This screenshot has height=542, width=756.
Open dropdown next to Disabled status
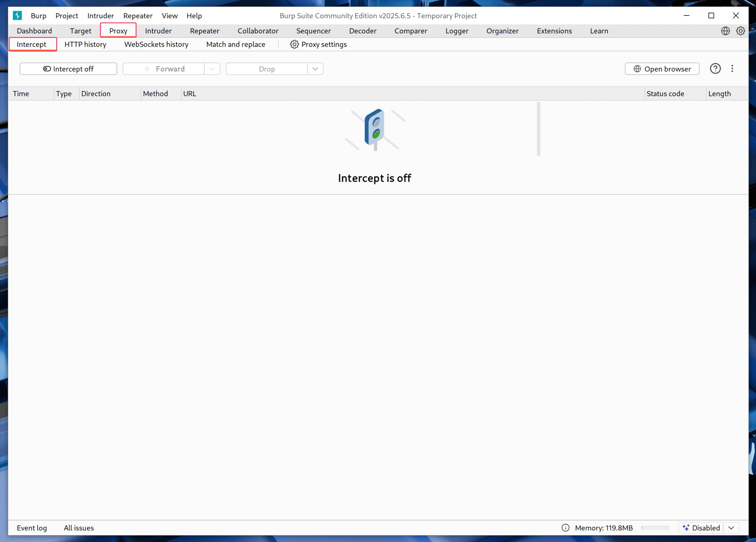(731, 528)
